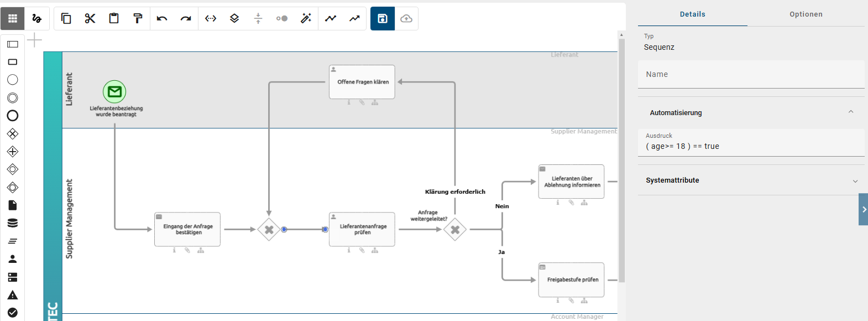The width and height of the screenshot is (868, 321).
Task: Click the save diagram icon
Action: pos(383,19)
